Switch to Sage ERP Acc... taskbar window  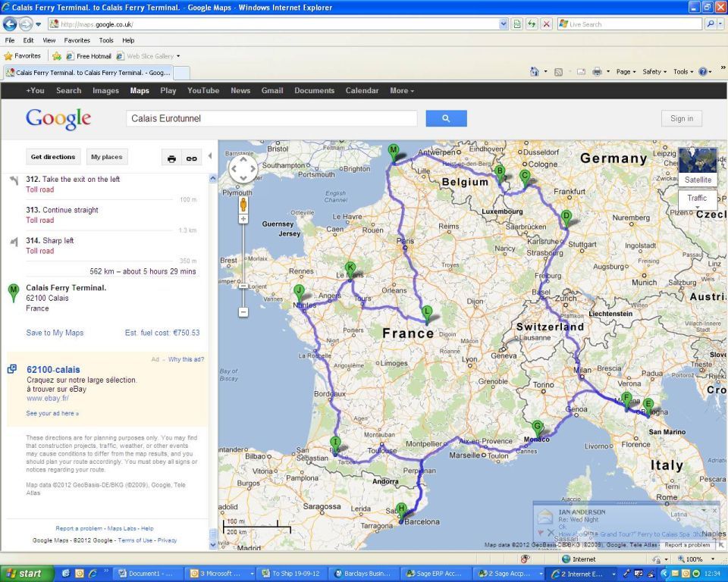(x=435, y=574)
